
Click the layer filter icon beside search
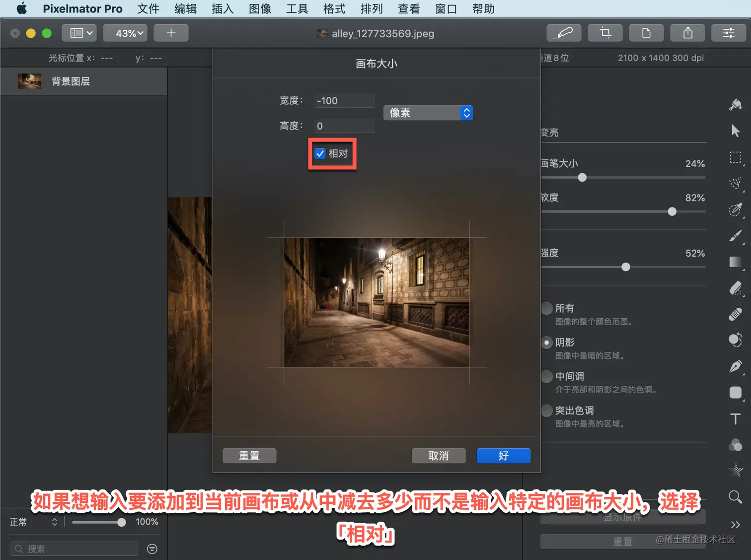[x=152, y=549]
